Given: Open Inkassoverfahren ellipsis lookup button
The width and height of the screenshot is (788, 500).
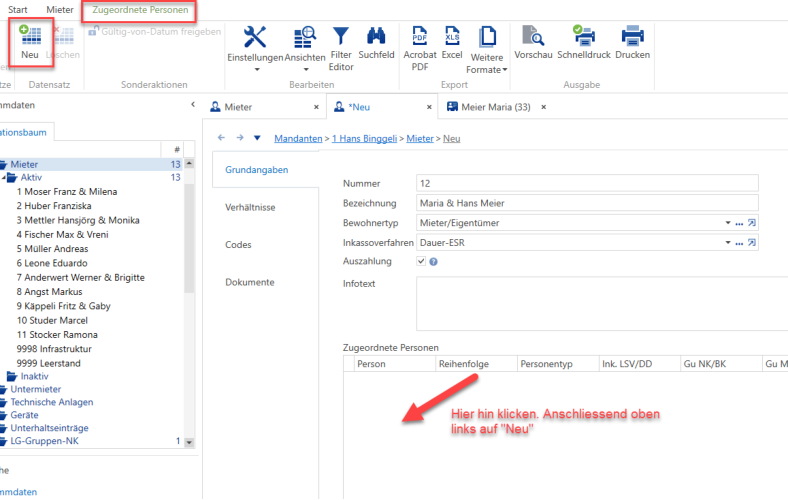Looking at the screenshot, I should click(x=739, y=243).
